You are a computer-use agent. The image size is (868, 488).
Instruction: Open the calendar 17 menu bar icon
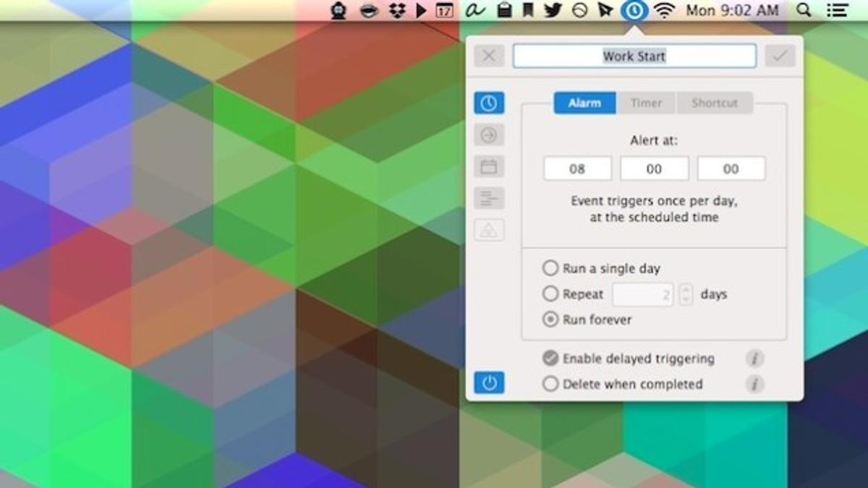point(445,10)
